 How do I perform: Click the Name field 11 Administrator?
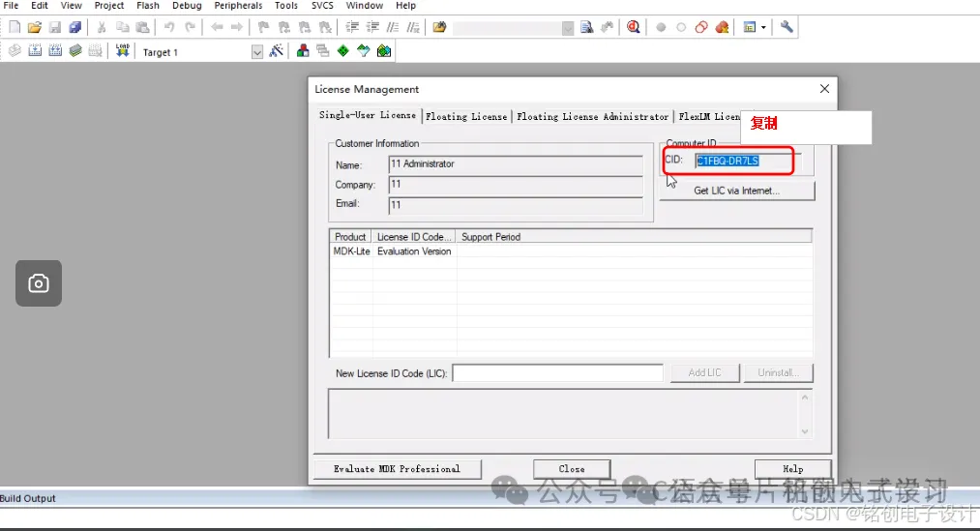click(x=516, y=164)
